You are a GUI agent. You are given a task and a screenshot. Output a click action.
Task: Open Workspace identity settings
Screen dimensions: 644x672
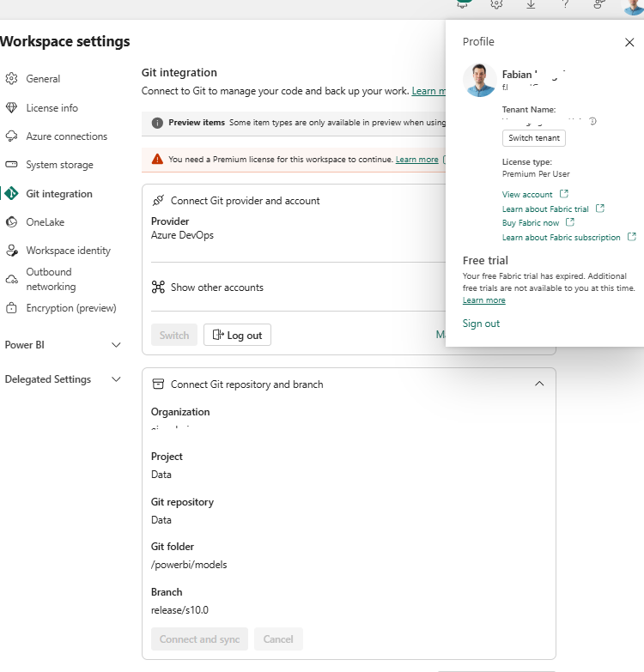pyautogui.click(x=68, y=251)
